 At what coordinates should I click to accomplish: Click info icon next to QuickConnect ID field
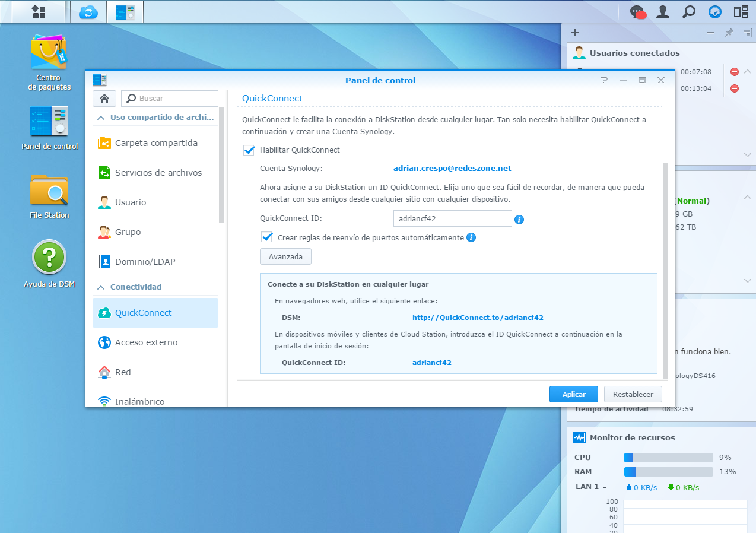(x=519, y=219)
